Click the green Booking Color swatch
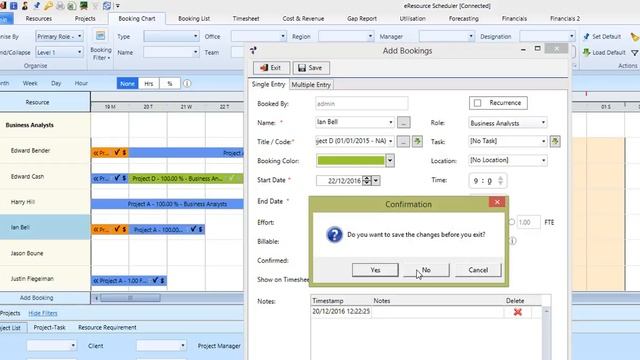640x360 pixels. click(x=351, y=160)
